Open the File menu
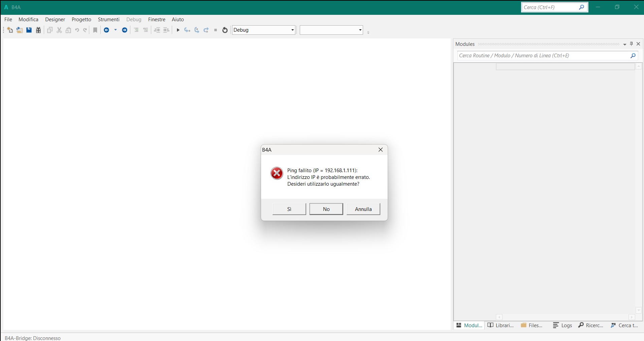 click(x=8, y=20)
